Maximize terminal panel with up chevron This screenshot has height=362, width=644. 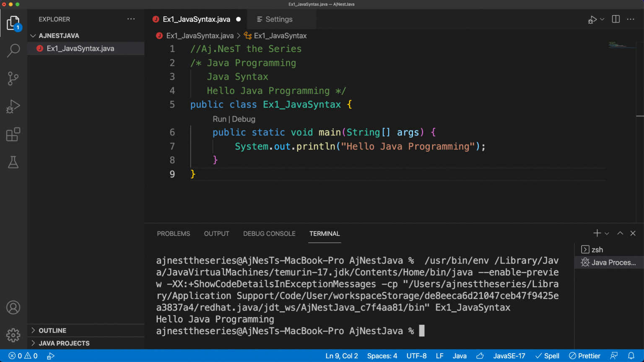[620, 233]
